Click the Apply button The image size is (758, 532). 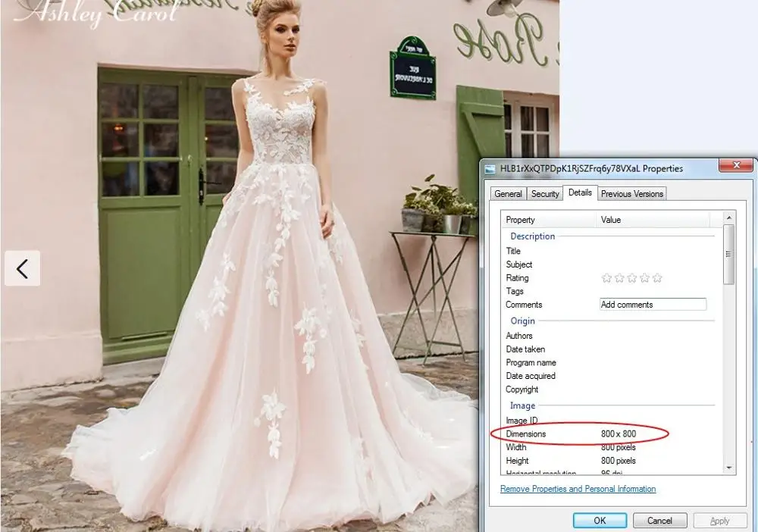[719, 521]
